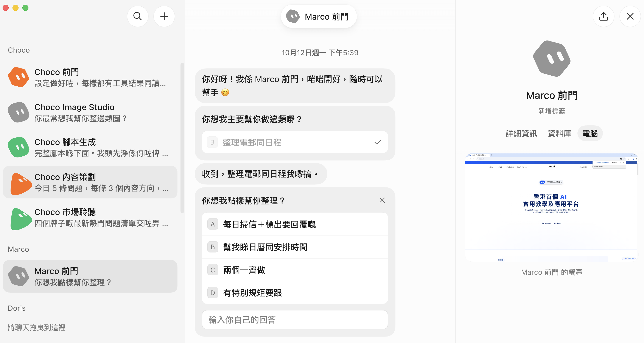Click the checkmark on 整理電郵同日程
The height and width of the screenshot is (343, 644).
[x=378, y=142]
